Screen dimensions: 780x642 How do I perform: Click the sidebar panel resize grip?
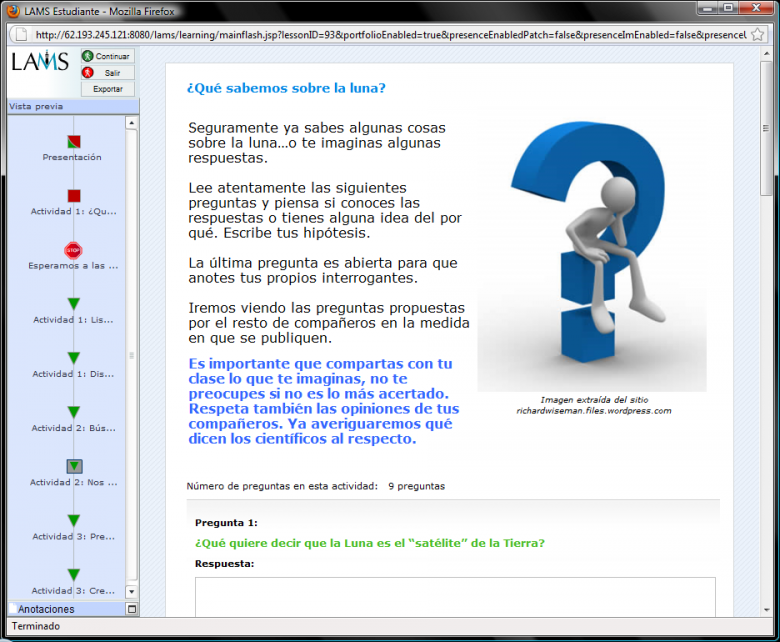[x=131, y=355]
